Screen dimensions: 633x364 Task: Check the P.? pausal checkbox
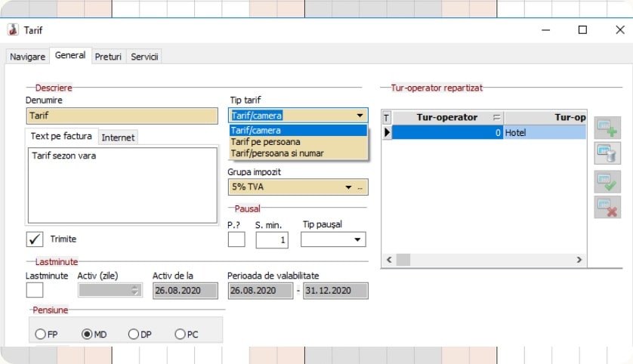point(236,239)
